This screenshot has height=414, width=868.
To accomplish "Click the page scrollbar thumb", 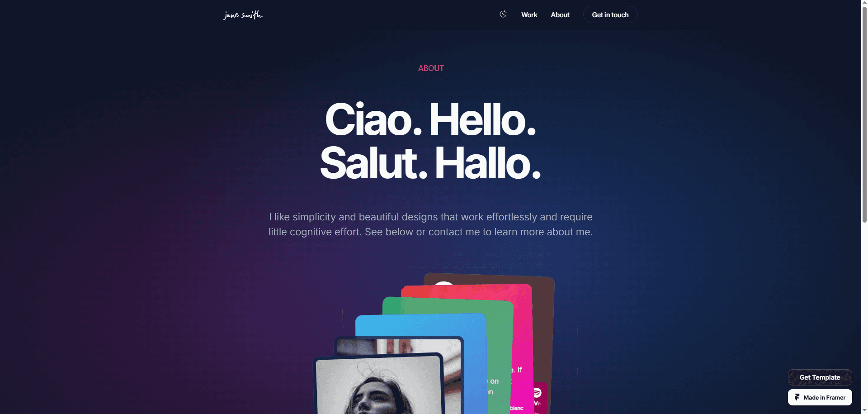I will click(864, 113).
